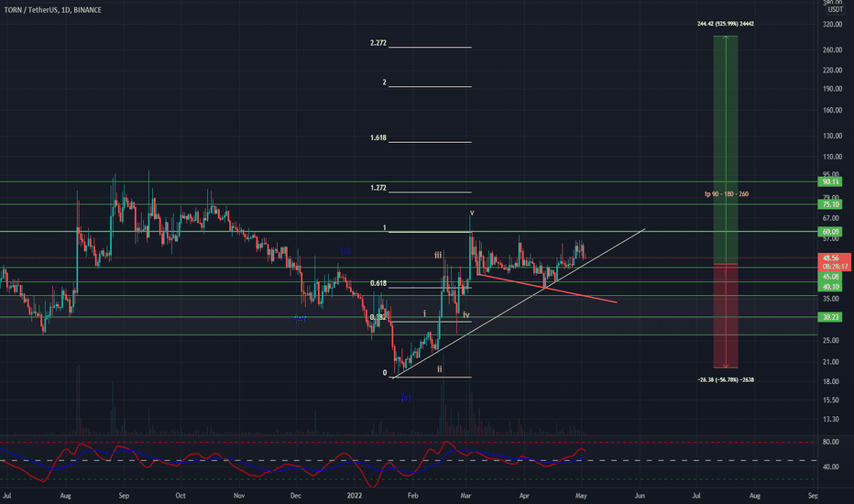
Task: Select the 30.23 green price label
Action: click(x=830, y=317)
